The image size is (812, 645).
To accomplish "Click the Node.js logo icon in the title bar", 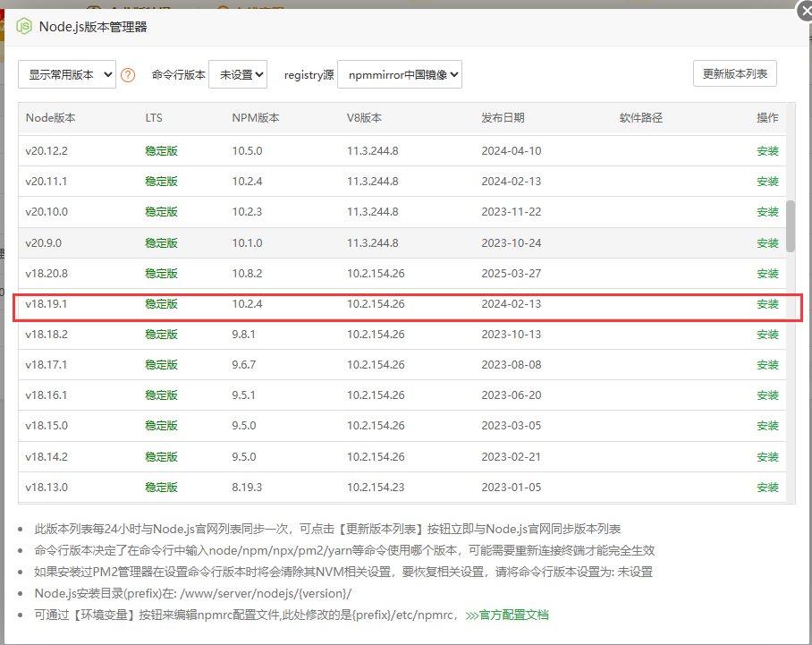I will 24,28.
